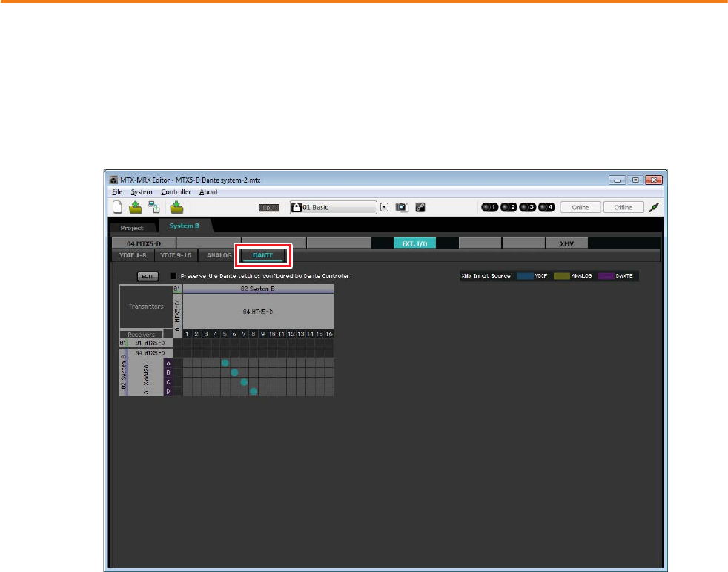Click the Open file toolbar icon
Image resolution: width=728 pixels, height=572 pixels.
135,207
